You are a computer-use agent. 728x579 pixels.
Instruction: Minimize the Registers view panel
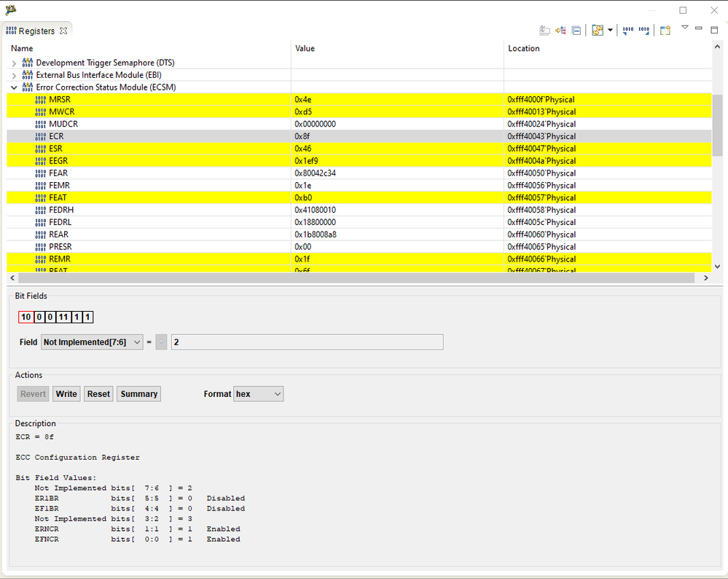698,28
